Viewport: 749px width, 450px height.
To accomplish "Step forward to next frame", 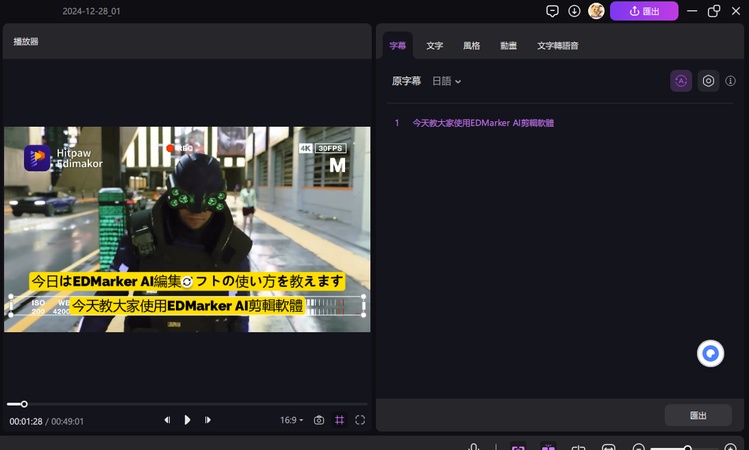I will tap(208, 420).
